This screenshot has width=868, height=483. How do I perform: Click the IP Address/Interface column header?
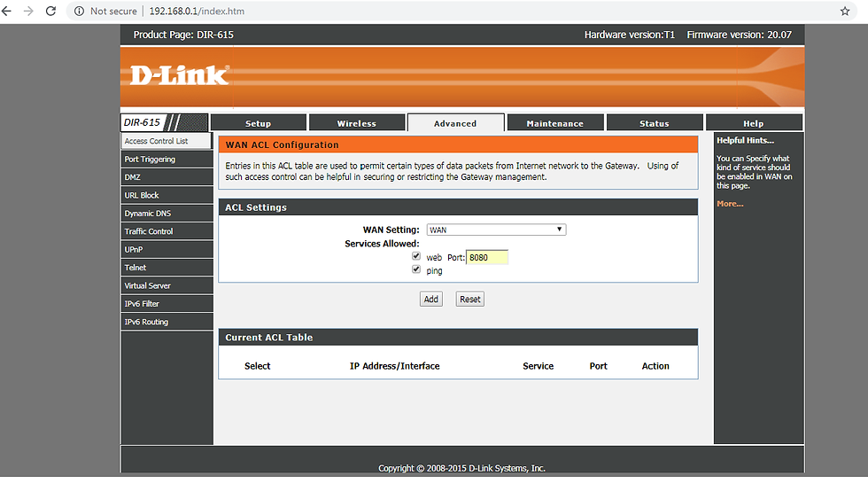[395, 366]
